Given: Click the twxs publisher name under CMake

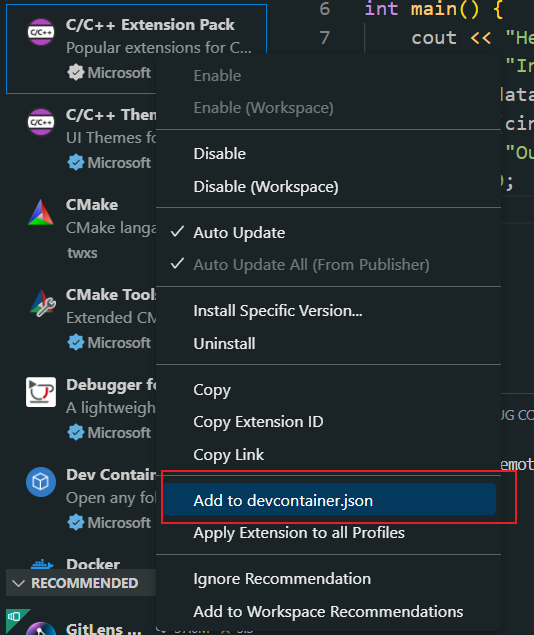Looking at the screenshot, I should (x=82, y=253).
